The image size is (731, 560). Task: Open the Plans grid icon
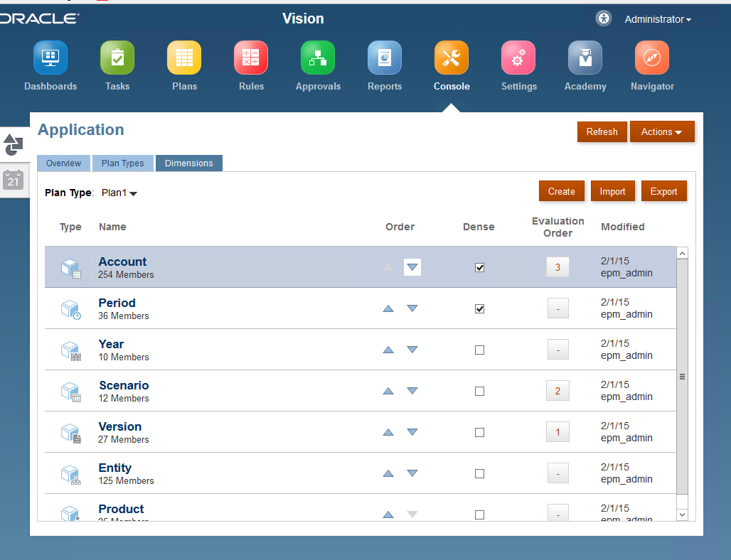(x=184, y=58)
